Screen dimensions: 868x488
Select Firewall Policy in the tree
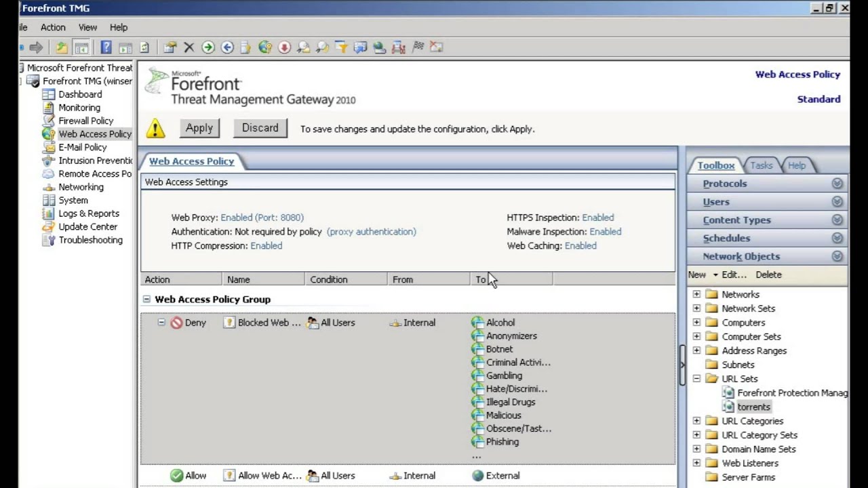pos(85,121)
